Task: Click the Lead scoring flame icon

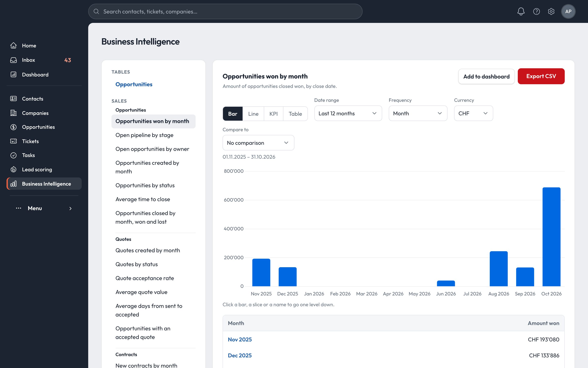Action: 14,169
